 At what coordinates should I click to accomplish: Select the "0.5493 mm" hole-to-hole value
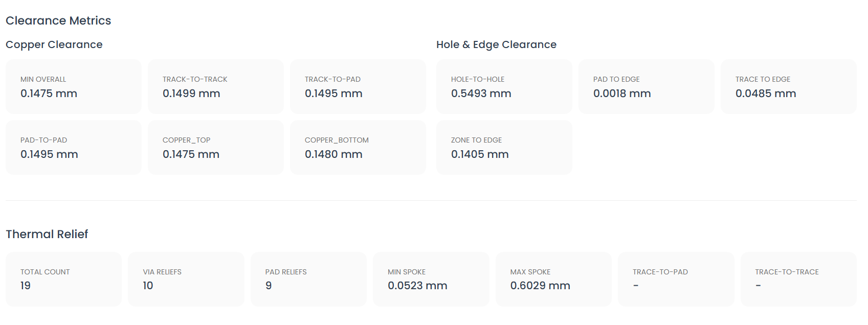[x=481, y=94]
